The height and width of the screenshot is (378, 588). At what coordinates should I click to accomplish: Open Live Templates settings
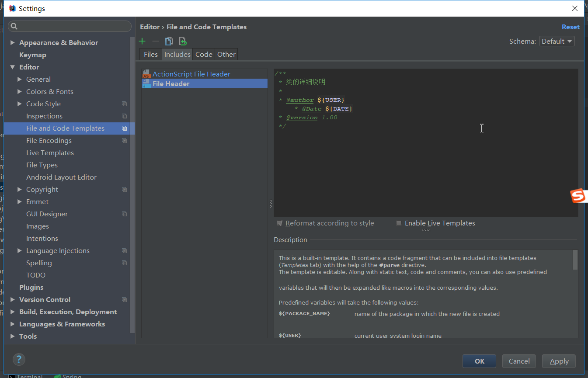click(50, 153)
